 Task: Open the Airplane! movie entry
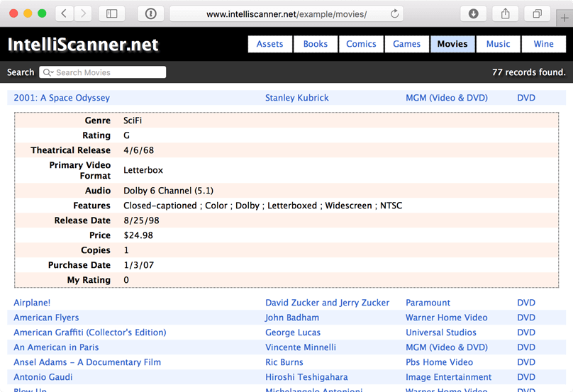pos(32,303)
